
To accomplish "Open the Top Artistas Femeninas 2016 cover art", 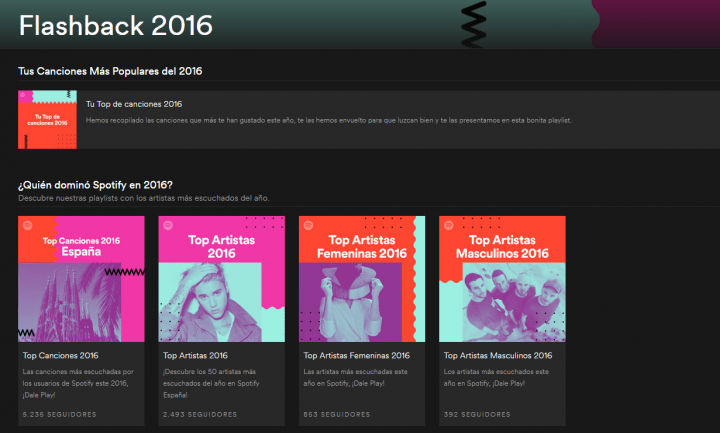I will point(362,279).
